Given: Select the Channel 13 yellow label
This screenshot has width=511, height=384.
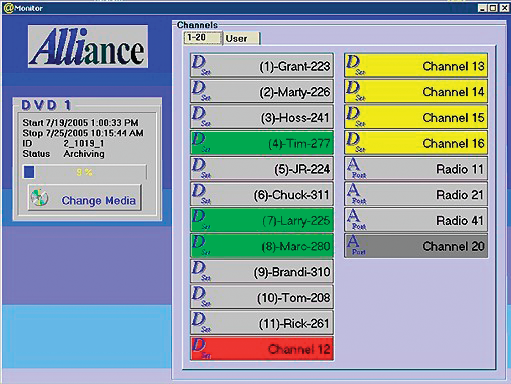Looking at the screenshot, I should pos(453,66).
